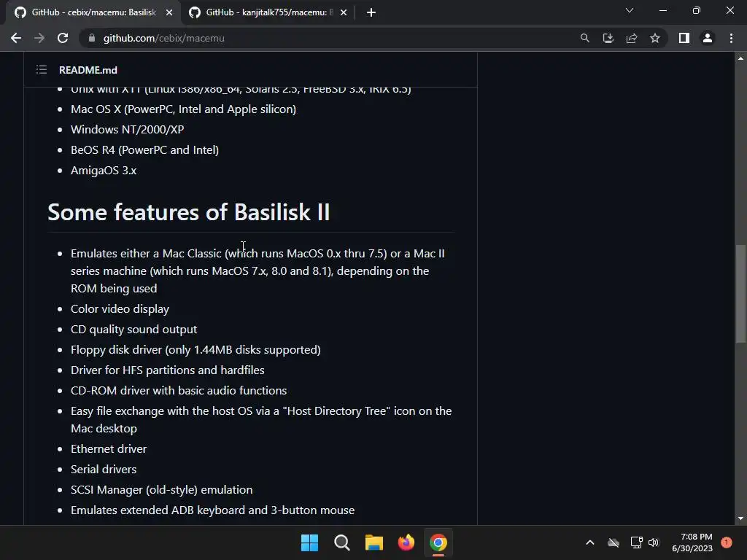
Task: Click the scrollbar down arrow
Action: tap(740, 518)
